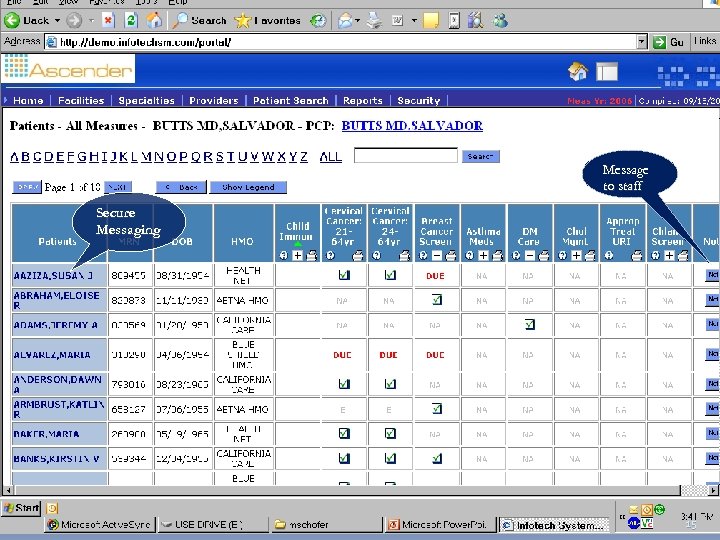Open the browser Search pane
This screenshot has width=720, height=540.
(x=199, y=20)
